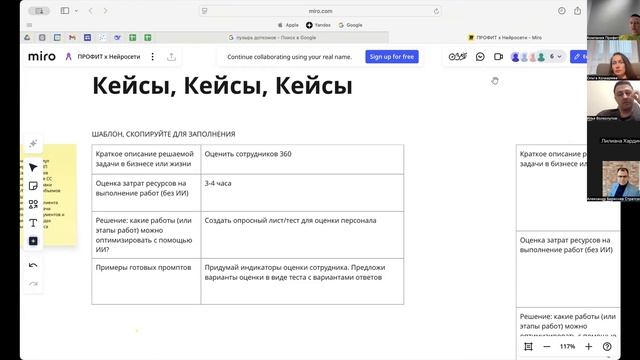640x360 pixels.
Task: Open pinned Google Drive tab
Action: coord(27,38)
